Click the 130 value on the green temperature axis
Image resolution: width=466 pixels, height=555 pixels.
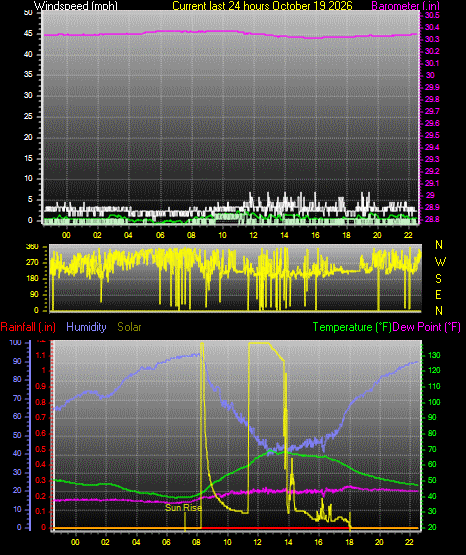[434, 355]
